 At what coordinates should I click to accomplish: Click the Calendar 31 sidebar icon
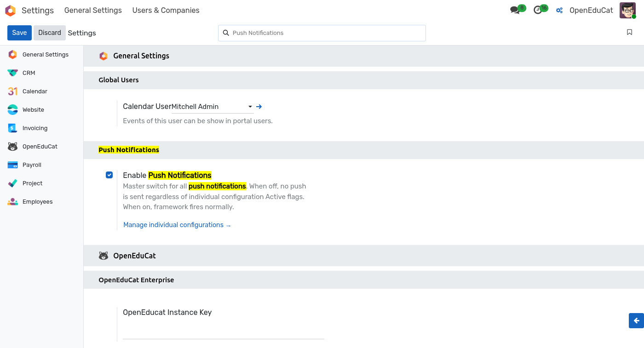tap(13, 91)
